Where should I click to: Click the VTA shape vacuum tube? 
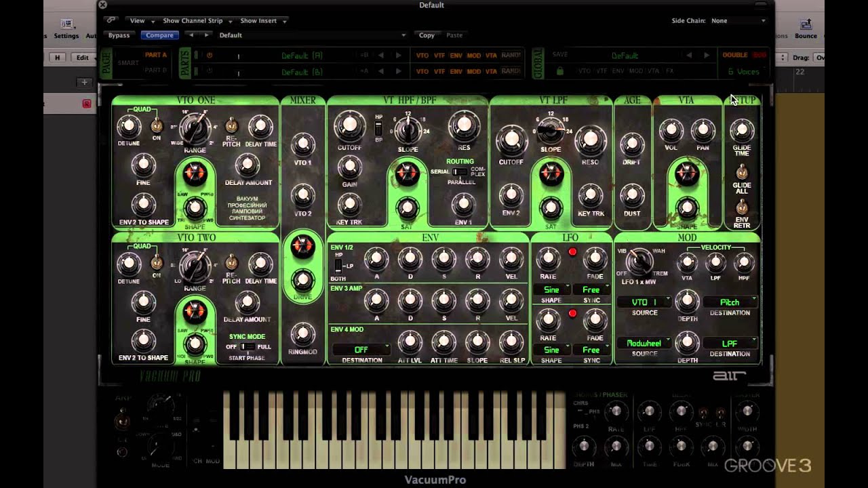coord(686,174)
